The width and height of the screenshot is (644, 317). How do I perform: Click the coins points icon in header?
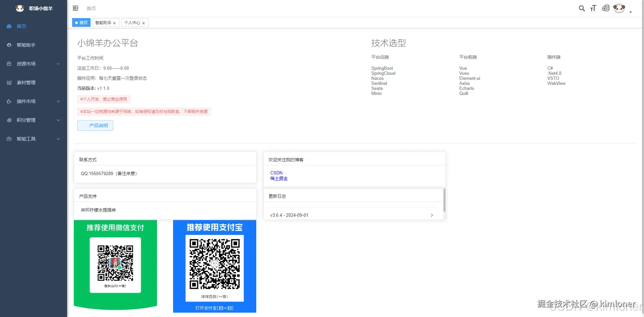[x=605, y=8]
